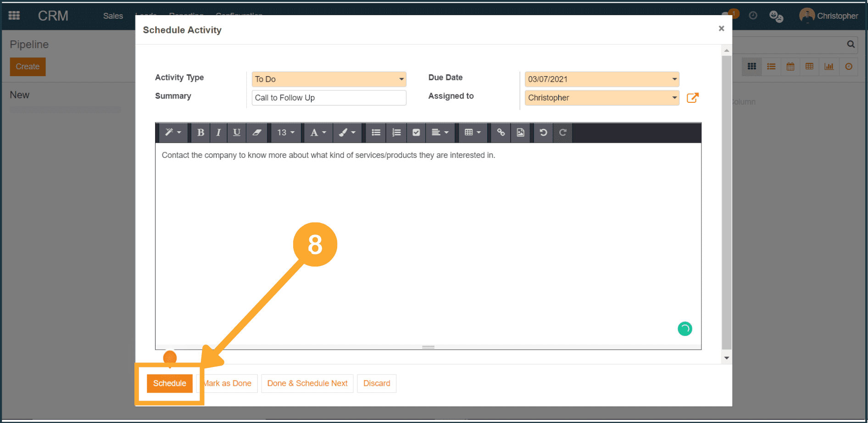868x423 pixels.
Task: Insert an unordered bullet list
Action: click(x=376, y=133)
